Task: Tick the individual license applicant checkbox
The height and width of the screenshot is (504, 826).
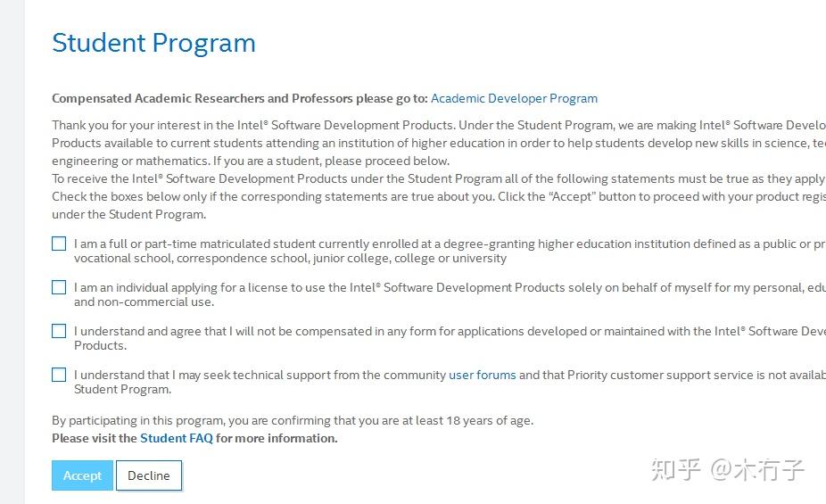Action: point(59,287)
